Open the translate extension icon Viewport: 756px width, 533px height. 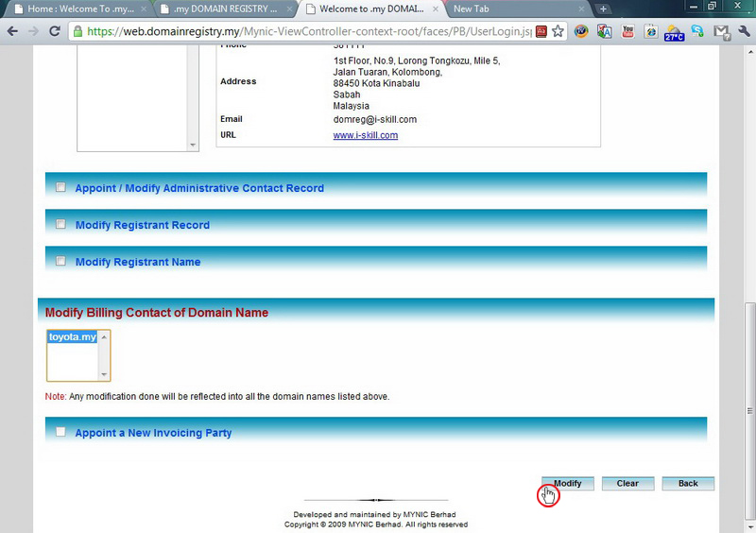point(604,32)
